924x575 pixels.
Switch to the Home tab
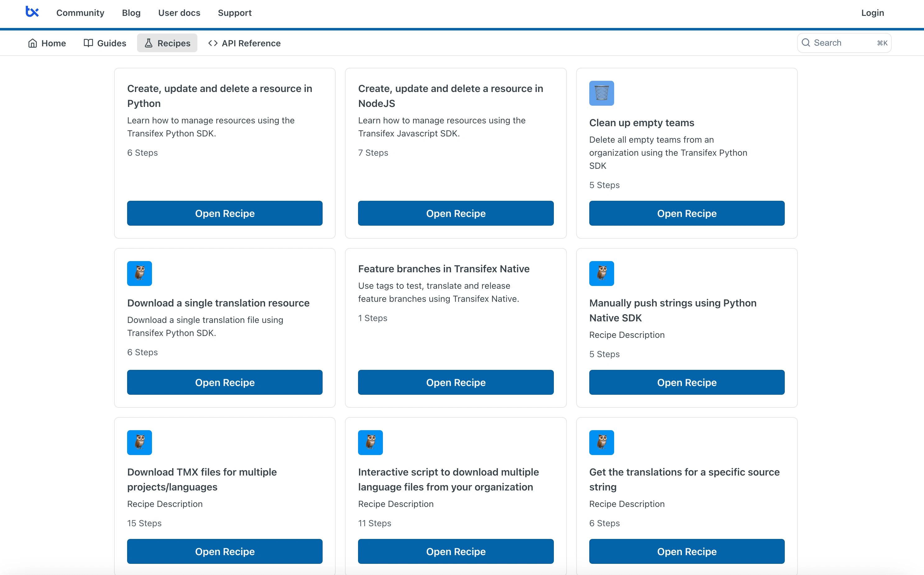pos(47,43)
